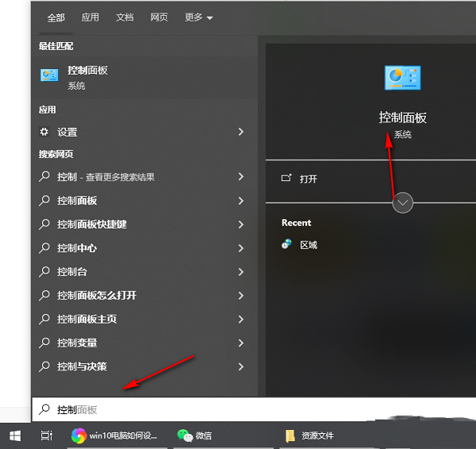Expand arrow beside 控制与决策

[x=241, y=366]
